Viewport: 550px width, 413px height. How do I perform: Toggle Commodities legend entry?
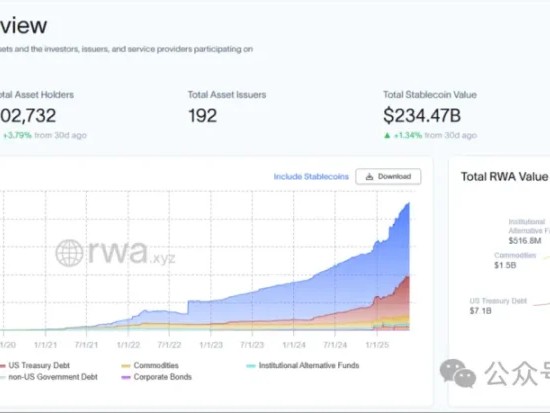pyautogui.click(x=150, y=365)
